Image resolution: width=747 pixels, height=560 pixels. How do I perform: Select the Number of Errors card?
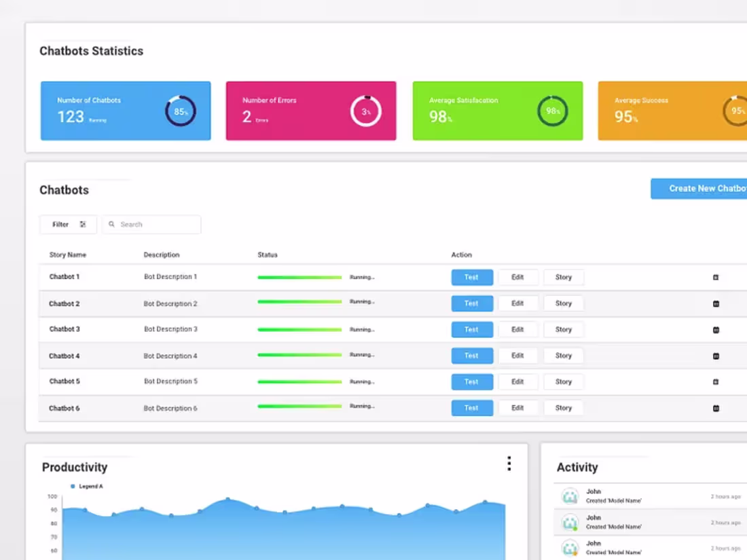pyautogui.click(x=311, y=111)
